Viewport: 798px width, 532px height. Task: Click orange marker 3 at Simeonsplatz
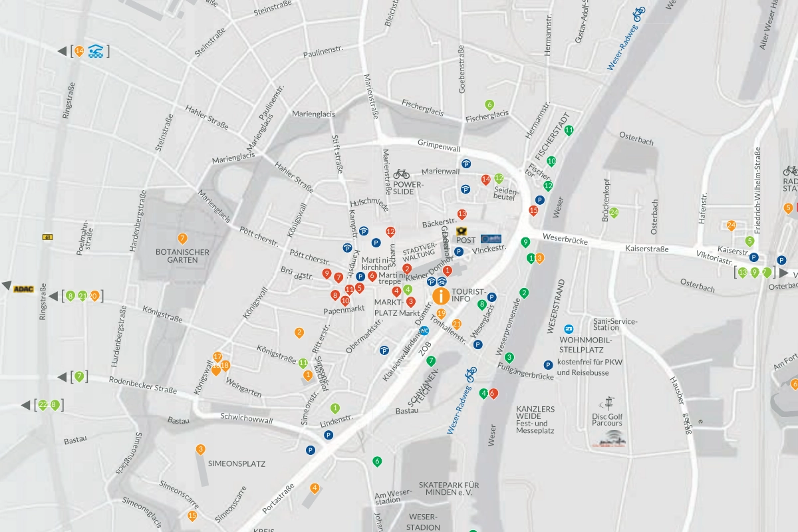click(x=201, y=450)
